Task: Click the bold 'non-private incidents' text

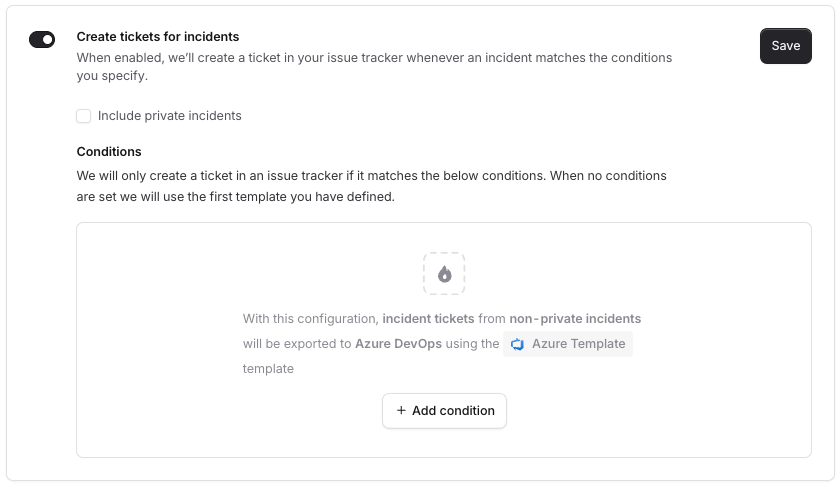Action: coord(575,319)
